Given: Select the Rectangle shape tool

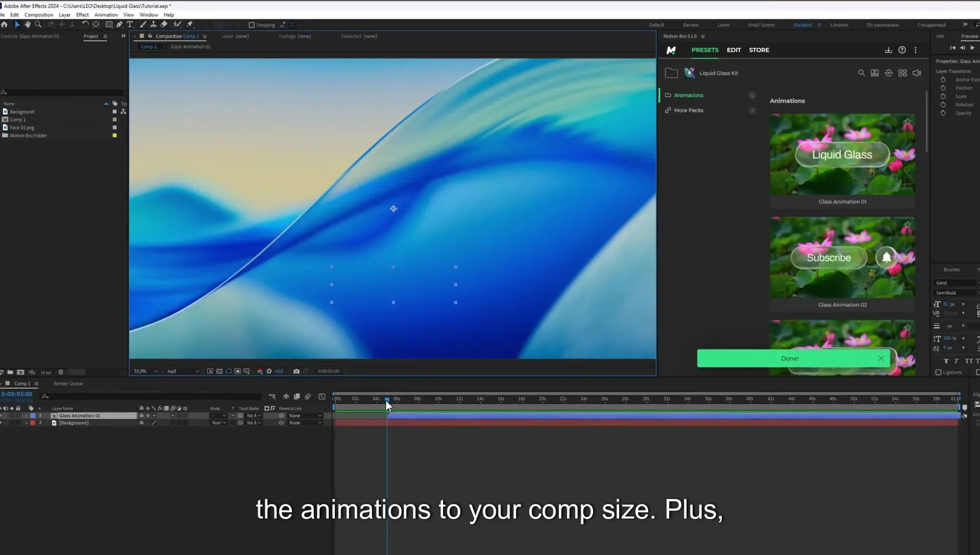Looking at the screenshot, I should tap(109, 24).
